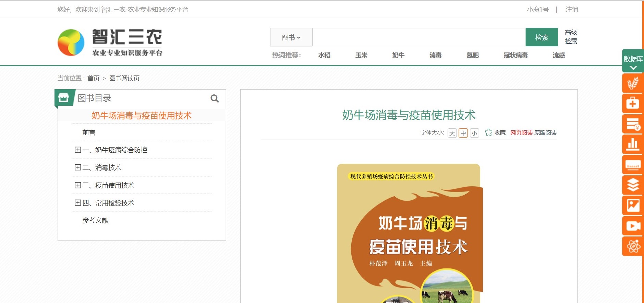
Task: Switch to 原版阅读 mode
Action: coord(545,133)
